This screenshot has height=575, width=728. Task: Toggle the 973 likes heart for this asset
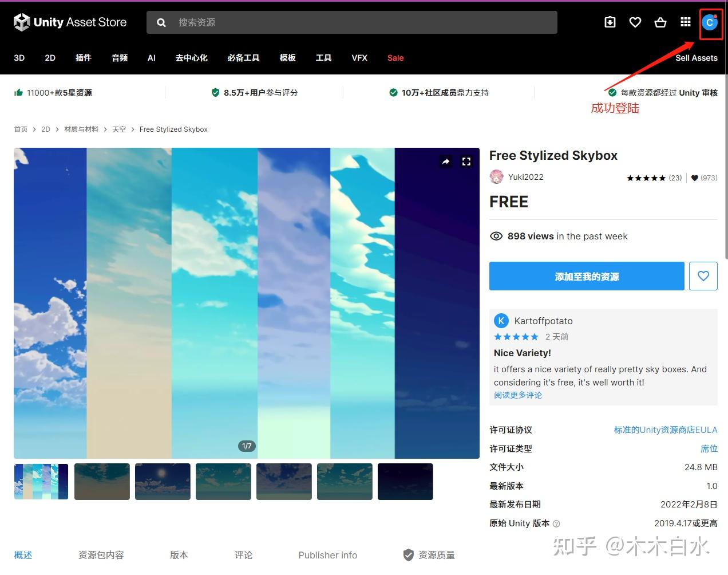click(694, 178)
